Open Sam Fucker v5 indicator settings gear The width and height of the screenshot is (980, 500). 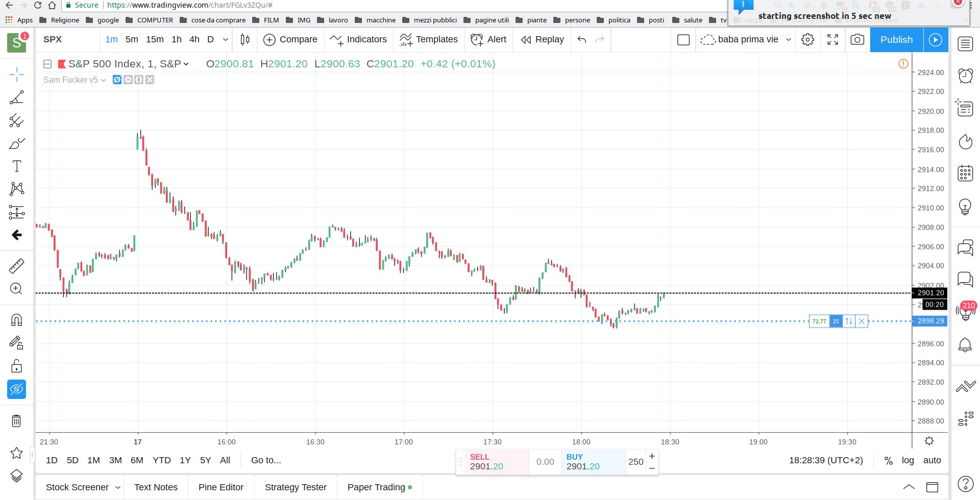coord(128,80)
